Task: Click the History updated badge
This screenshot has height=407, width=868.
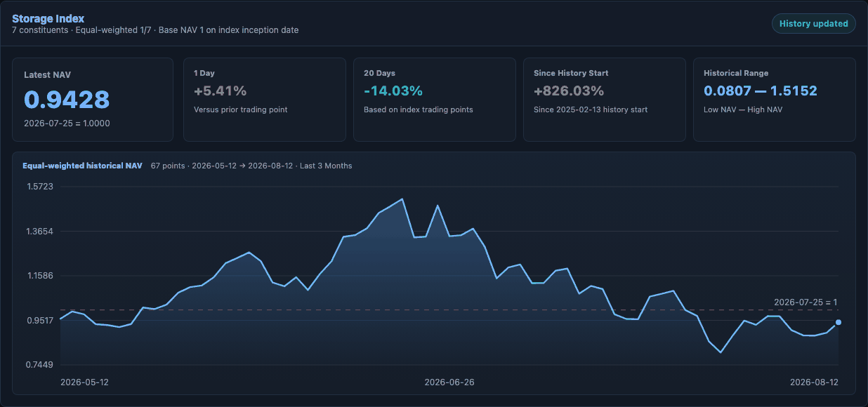Action: (814, 23)
